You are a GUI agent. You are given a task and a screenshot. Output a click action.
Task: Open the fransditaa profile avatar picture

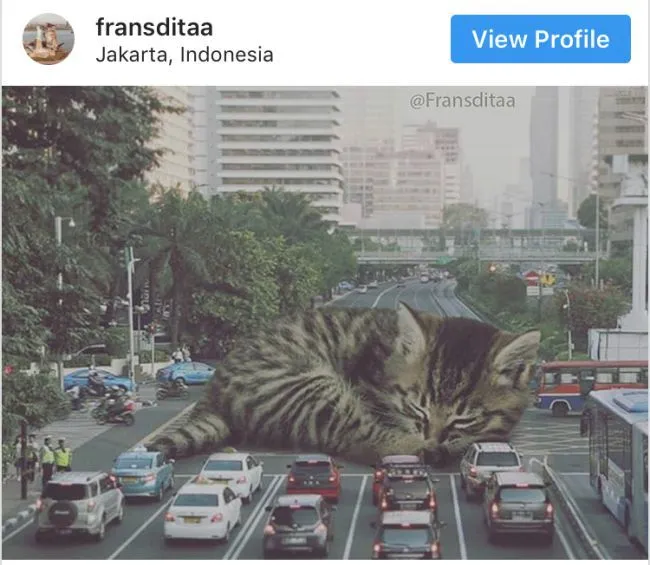pos(49,39)
